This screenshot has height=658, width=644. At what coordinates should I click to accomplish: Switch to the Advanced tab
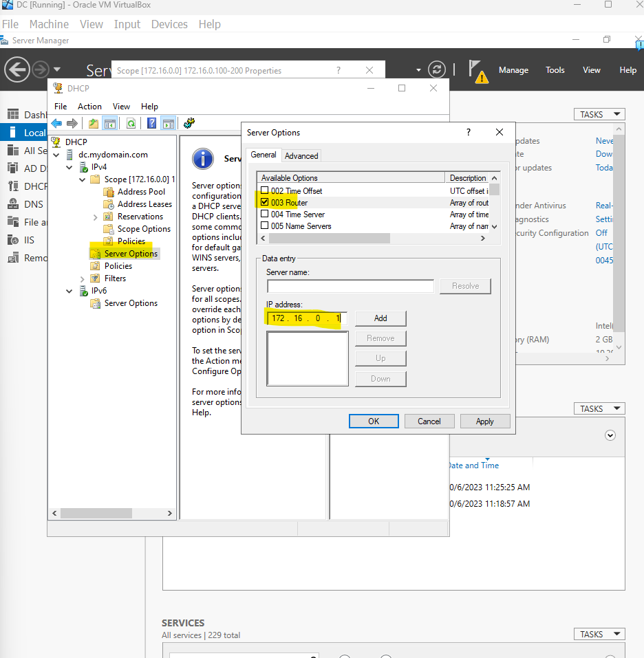301,155
